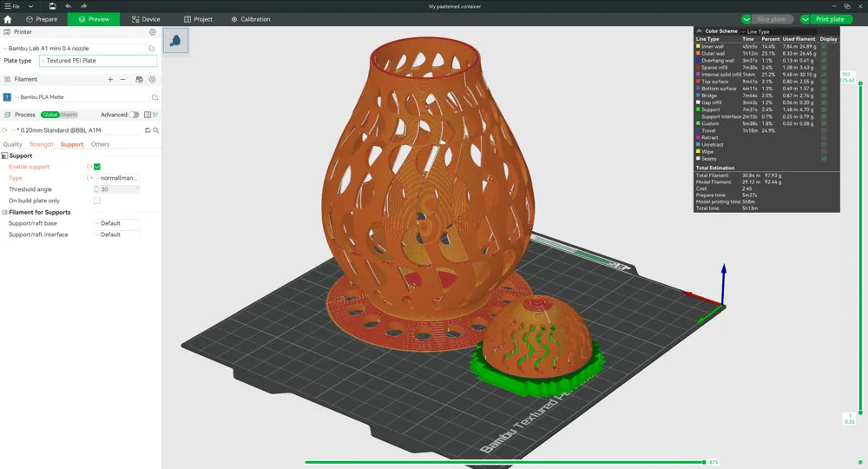868x469 pixels.
Task: Toggle Seams display checkbox
Action: [824, 158]
